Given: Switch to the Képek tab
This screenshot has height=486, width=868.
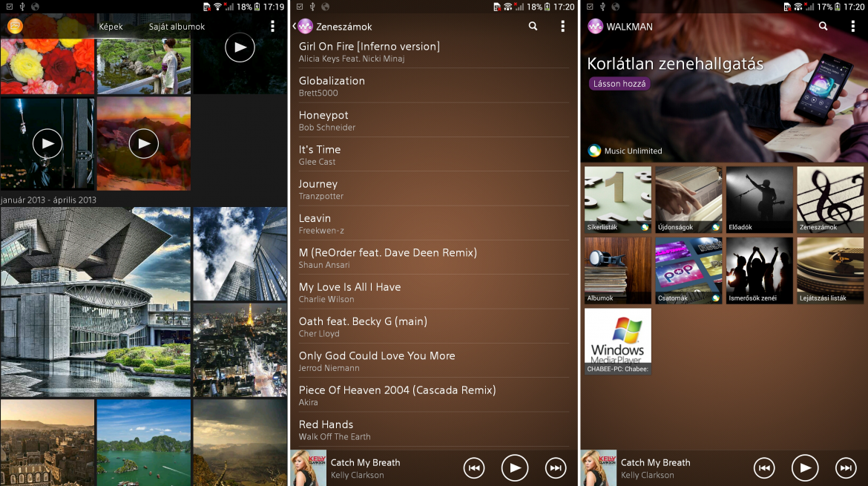Looking at the screenshot, I should [111, 27].
